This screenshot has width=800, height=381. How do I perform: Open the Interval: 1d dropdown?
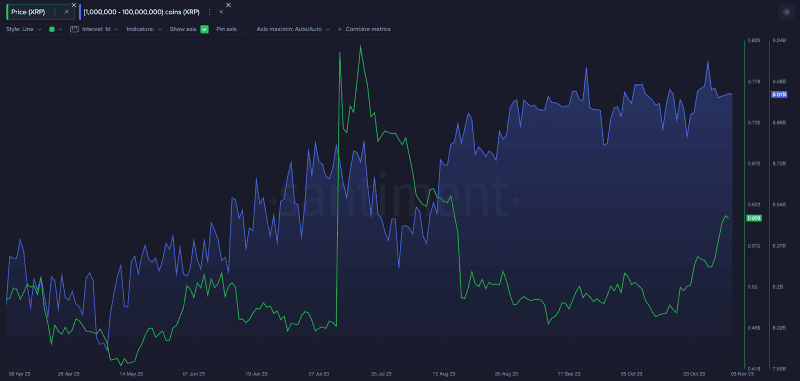[100, 29]
